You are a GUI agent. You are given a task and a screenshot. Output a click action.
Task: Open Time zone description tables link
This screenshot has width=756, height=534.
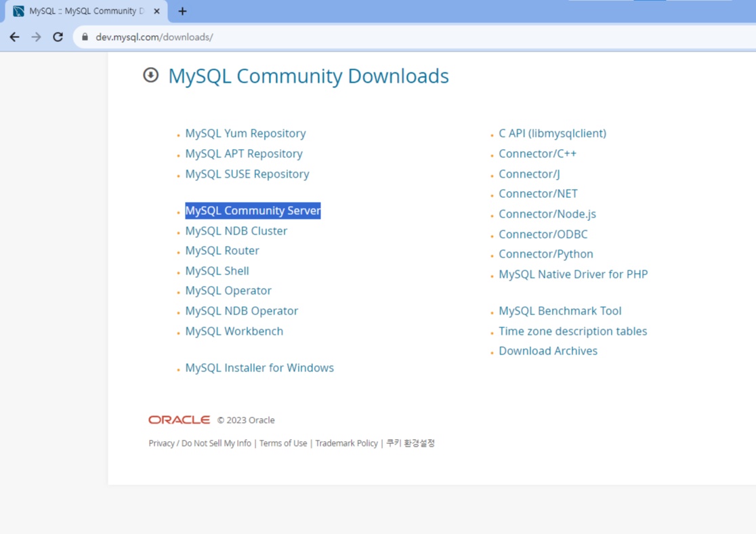573,331
